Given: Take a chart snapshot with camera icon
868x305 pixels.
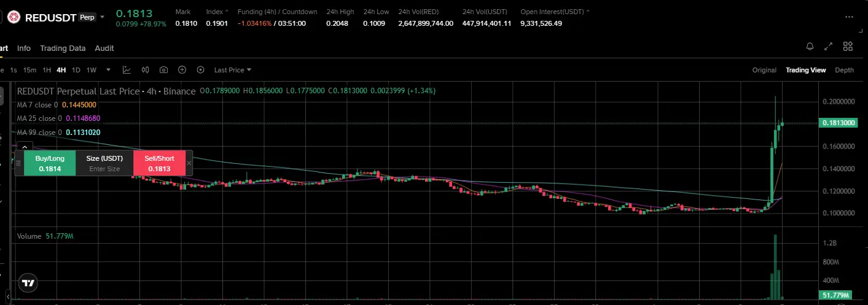Looking at the screenshot, I should 163,70.
